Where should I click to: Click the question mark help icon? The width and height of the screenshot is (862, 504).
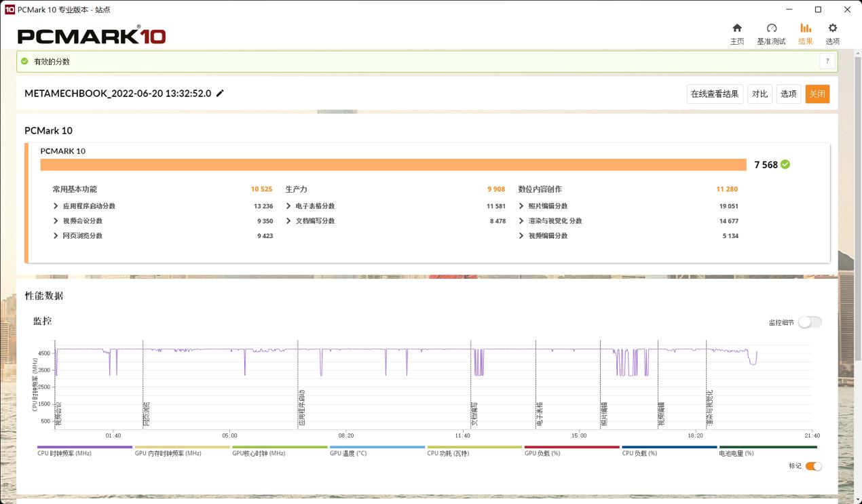coord(827,62)
